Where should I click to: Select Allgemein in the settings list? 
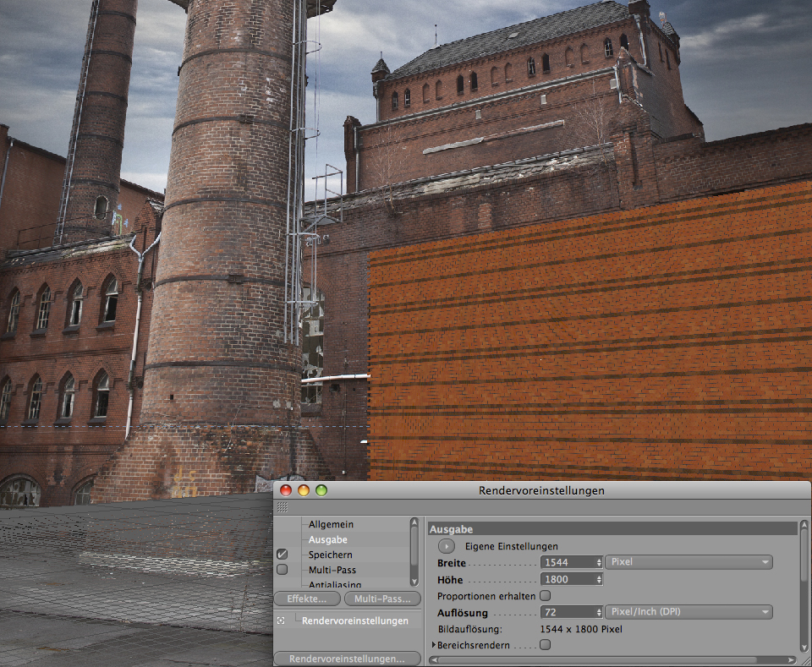[331, 524]
